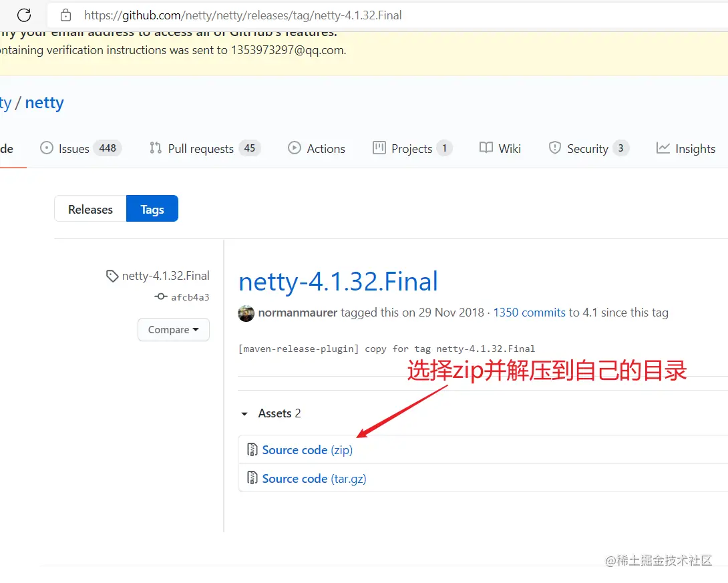Click the Issues circle icon
The image size is (728, 583).
point(45,148)
